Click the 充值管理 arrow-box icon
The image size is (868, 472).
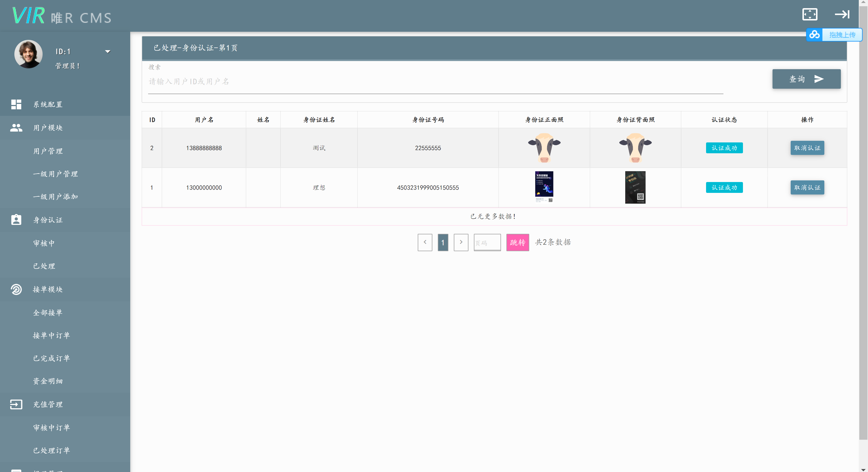[16, 404]
